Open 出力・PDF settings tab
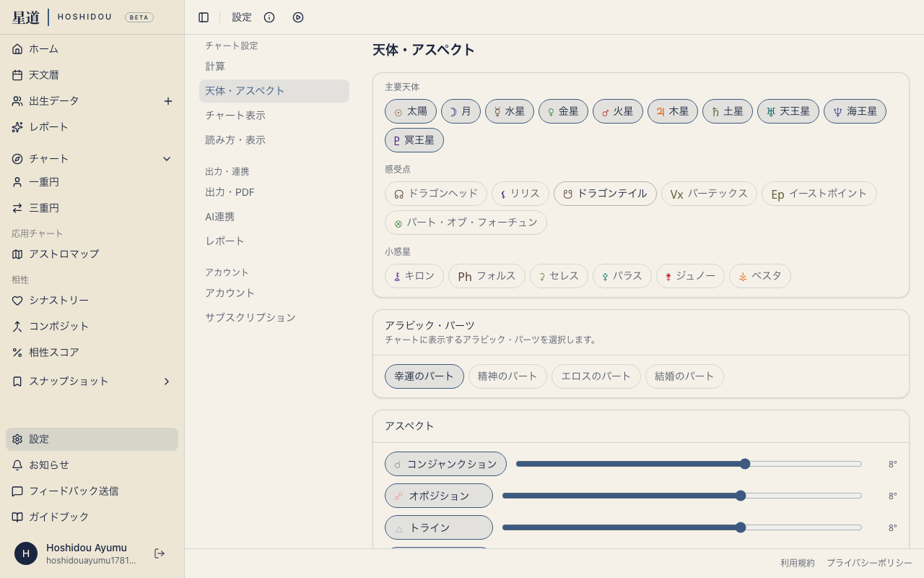This screenshot has height=578, width=924. pyautogui.click(x=274, y=192)
